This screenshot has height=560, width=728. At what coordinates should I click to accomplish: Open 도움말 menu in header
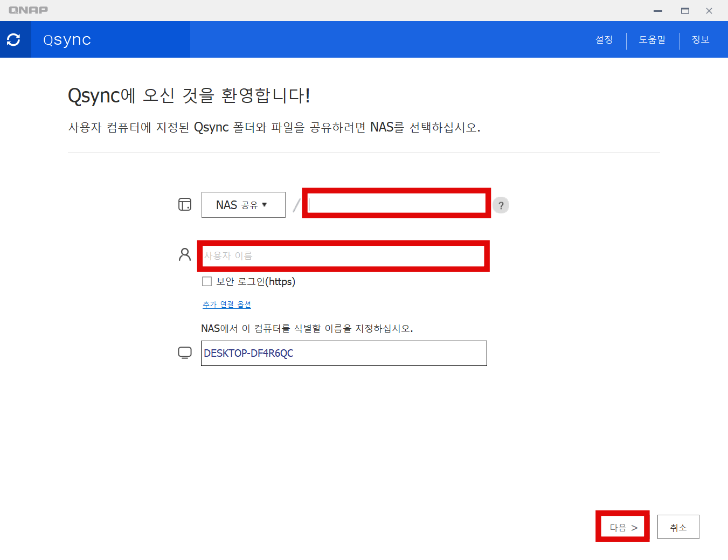click(653, 40)
